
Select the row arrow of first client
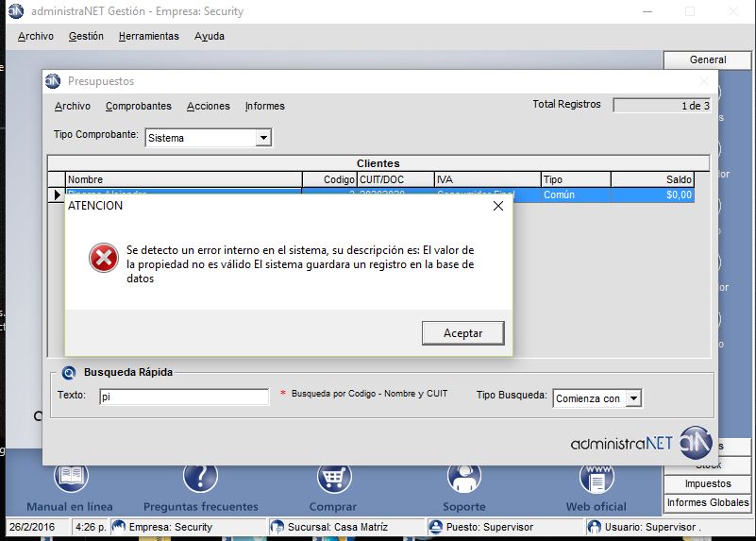tap(57, 194)
